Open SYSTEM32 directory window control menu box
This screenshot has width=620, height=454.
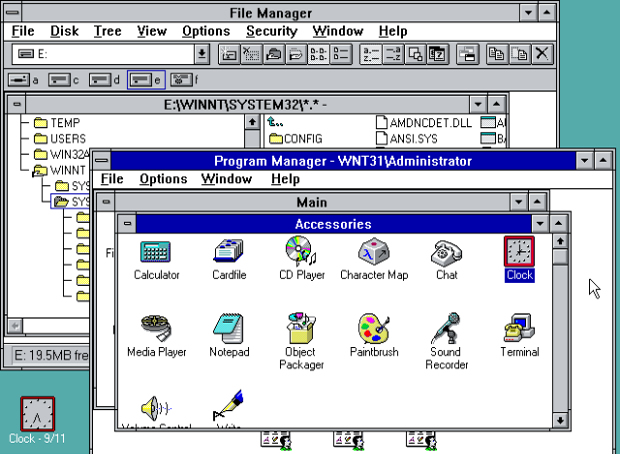coord(17,104)
